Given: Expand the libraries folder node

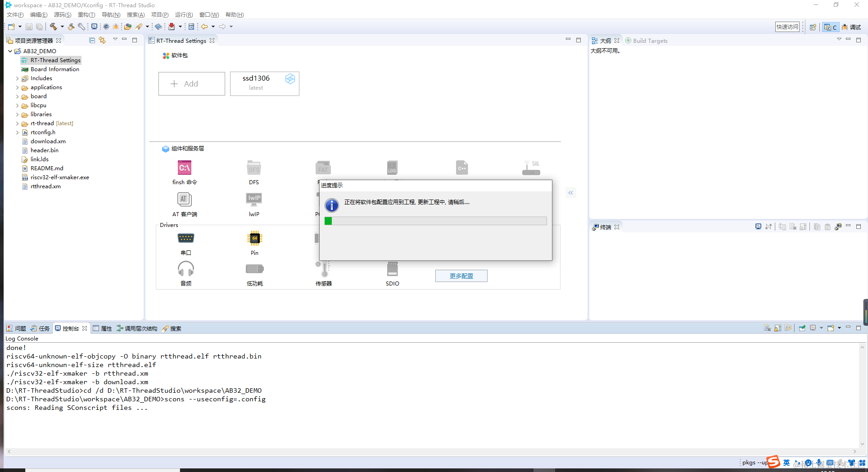Looking at the screenshot, I should (x=17, y=114).
